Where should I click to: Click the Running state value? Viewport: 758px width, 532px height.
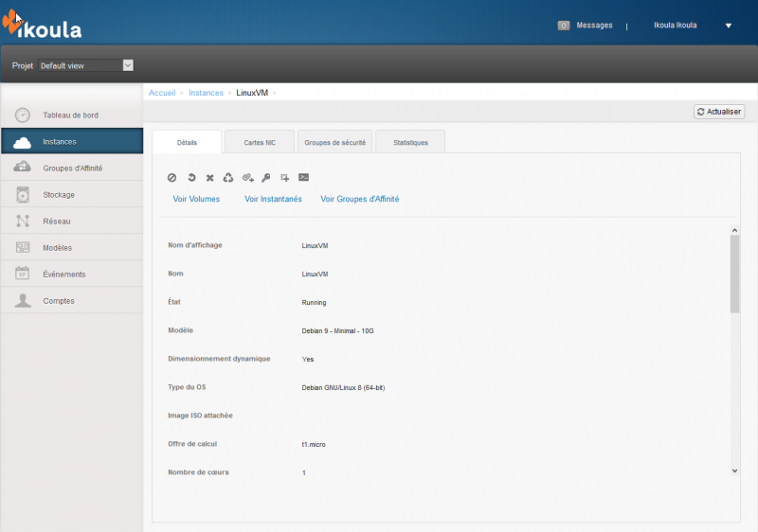[314, 303]
